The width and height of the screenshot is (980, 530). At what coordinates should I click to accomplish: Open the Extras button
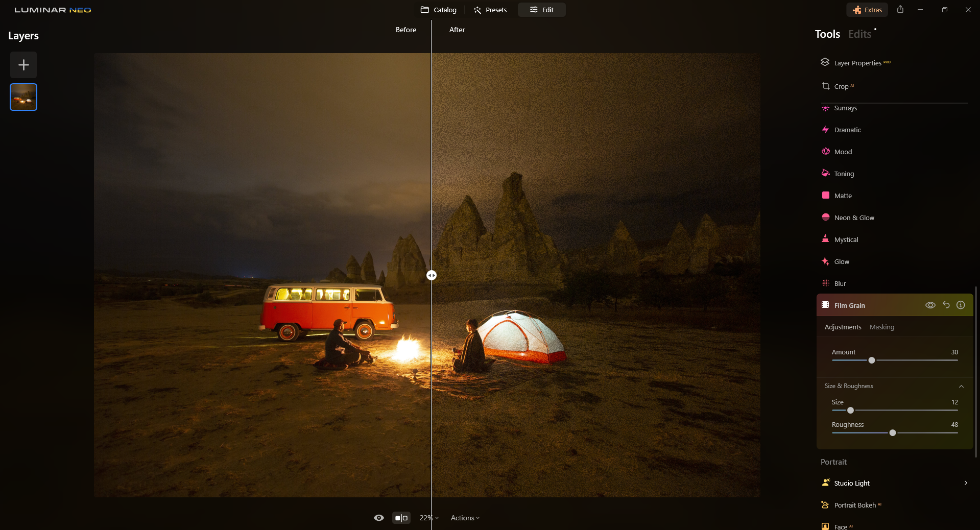[x=867, y=10]
